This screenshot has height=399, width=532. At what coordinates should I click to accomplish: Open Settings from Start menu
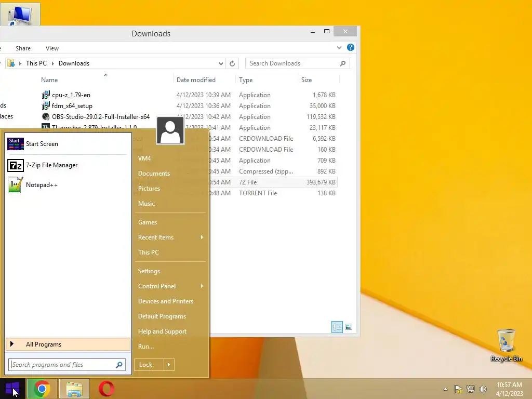[149, 271]
